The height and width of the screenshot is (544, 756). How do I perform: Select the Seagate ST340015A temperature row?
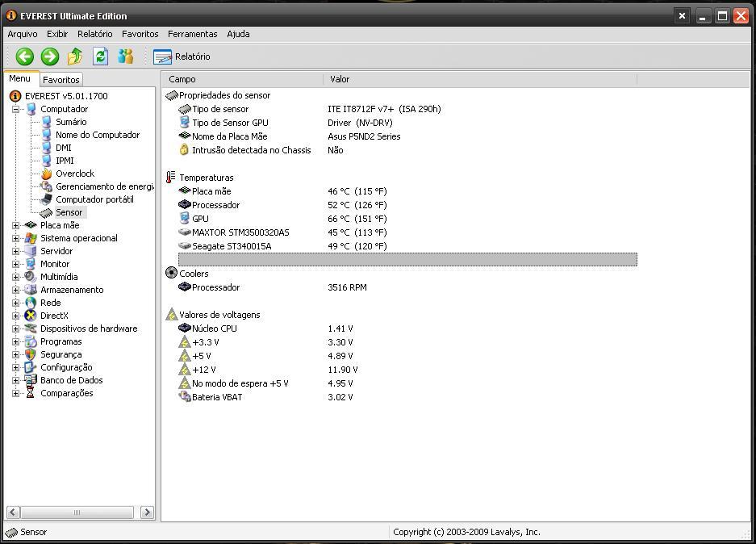pos(407,246)
